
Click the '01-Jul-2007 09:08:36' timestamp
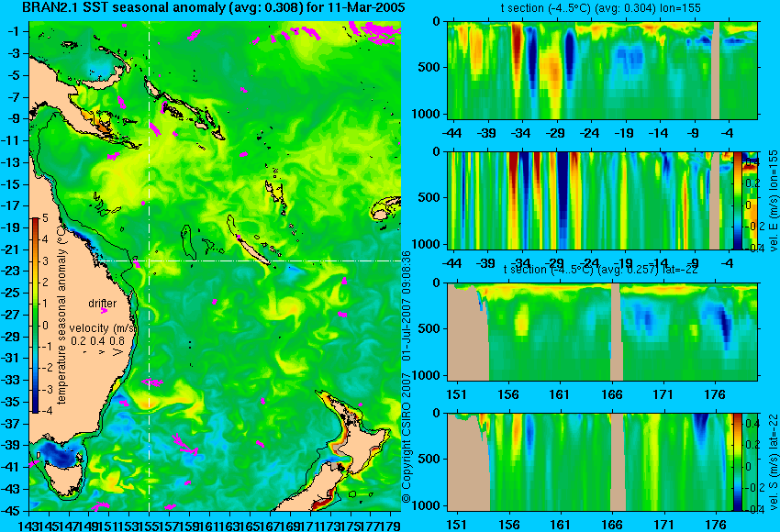(x=407, y=305)
